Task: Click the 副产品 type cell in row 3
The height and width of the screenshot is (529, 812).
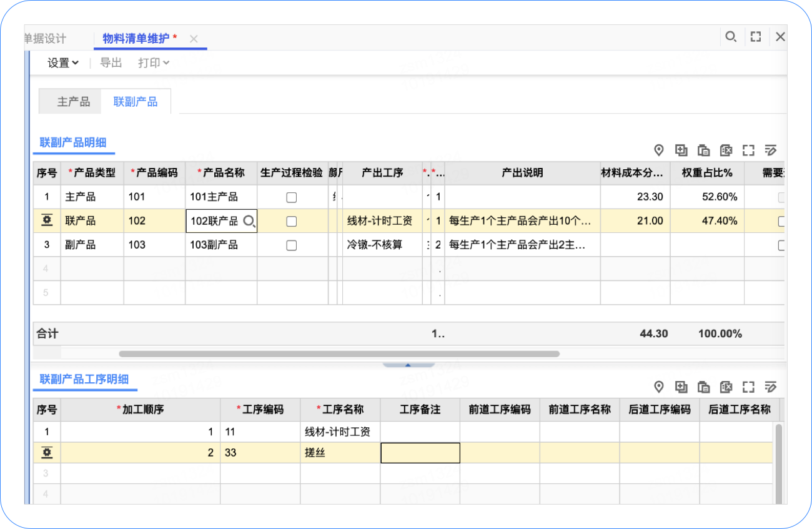Action: coord(92,245)
